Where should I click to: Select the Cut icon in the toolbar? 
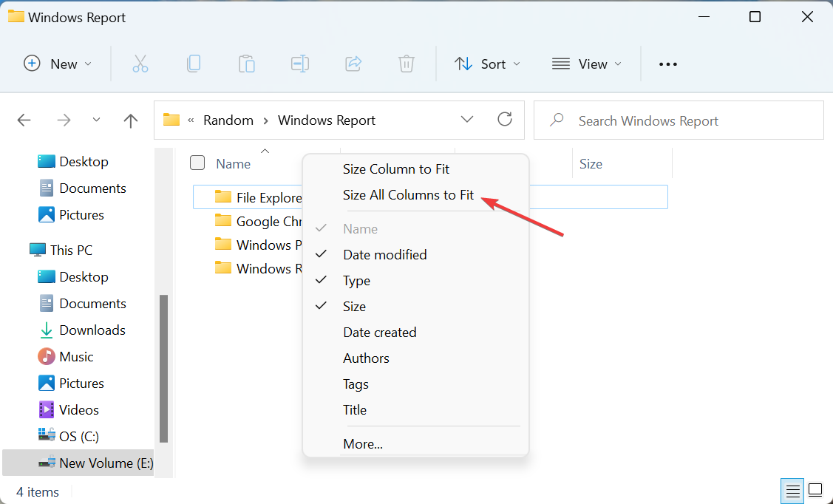pos(140,64)
